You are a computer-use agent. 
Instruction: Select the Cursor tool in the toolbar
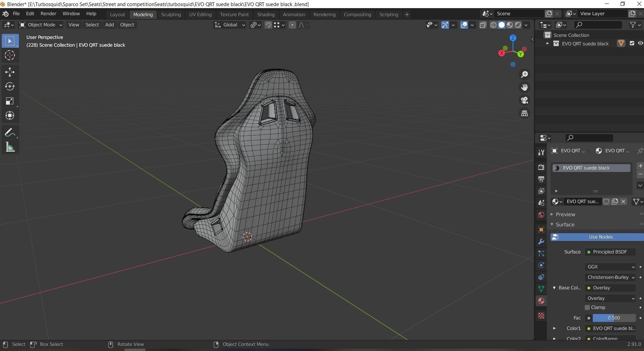point(10,55)
